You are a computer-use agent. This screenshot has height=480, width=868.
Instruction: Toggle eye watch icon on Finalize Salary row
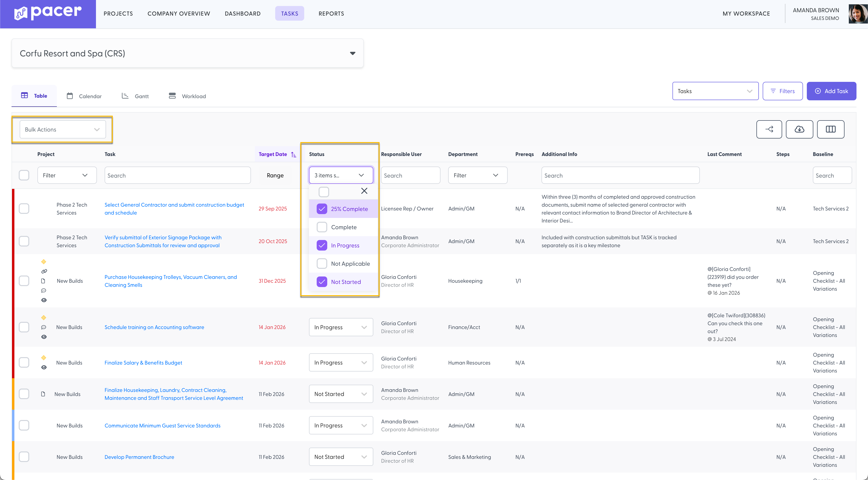pyautogui.click(x=44, y=367)
